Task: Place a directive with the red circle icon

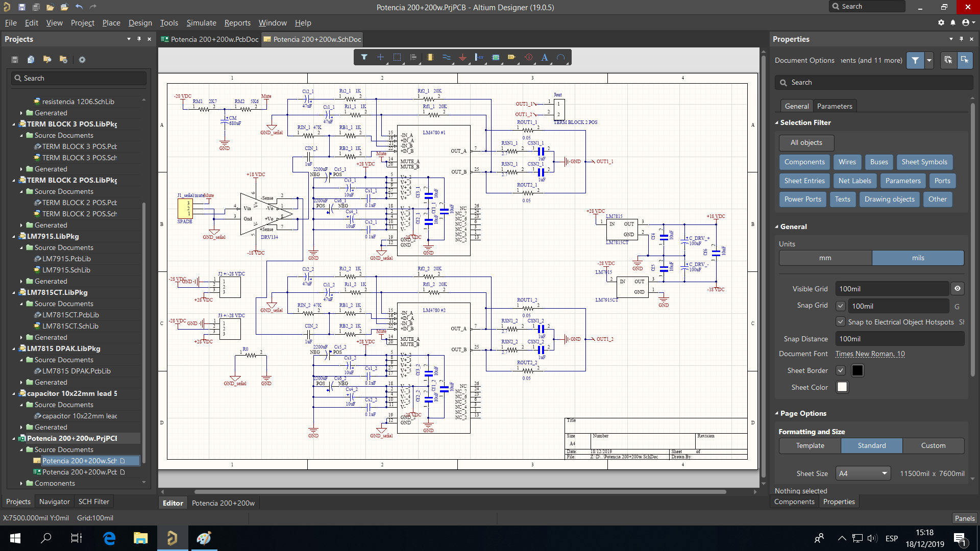Action: [x=529, y=58]
